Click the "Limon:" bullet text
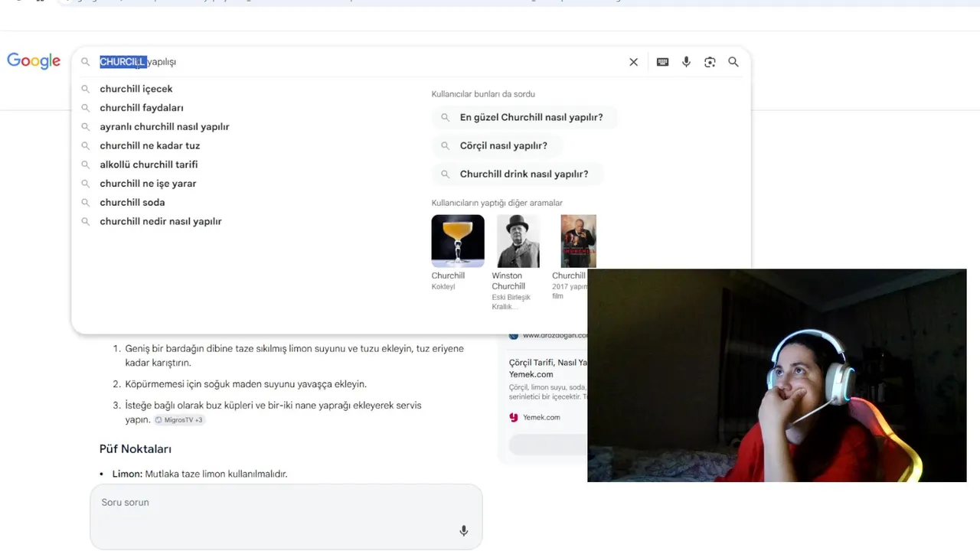The height and width of the screenshot is (551, 980). click(127, 474)
